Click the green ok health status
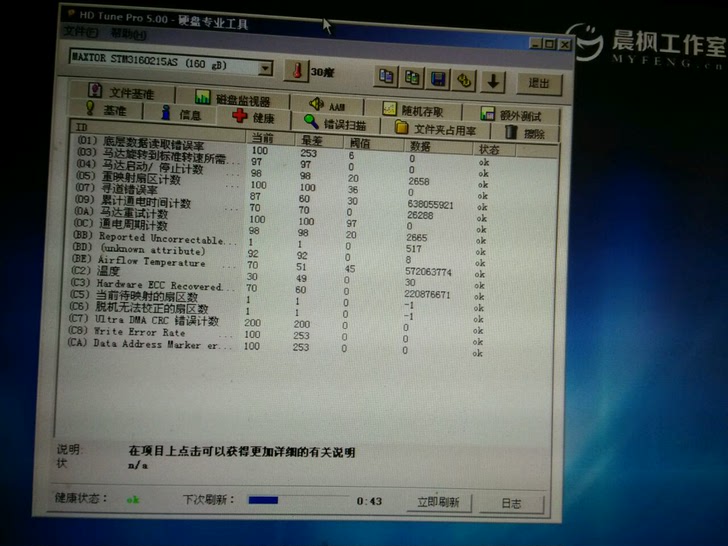 (x=133, y=500)
